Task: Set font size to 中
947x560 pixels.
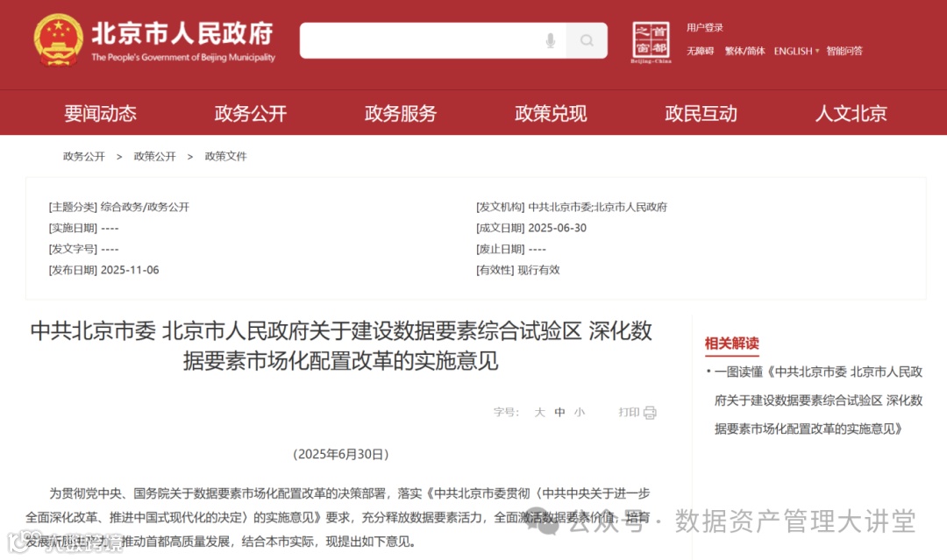Action: 559,412
